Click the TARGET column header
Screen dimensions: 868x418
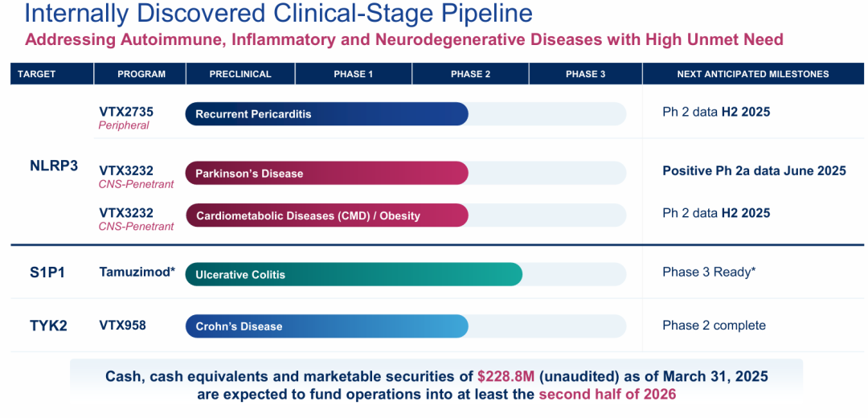(x=36, y=74)
